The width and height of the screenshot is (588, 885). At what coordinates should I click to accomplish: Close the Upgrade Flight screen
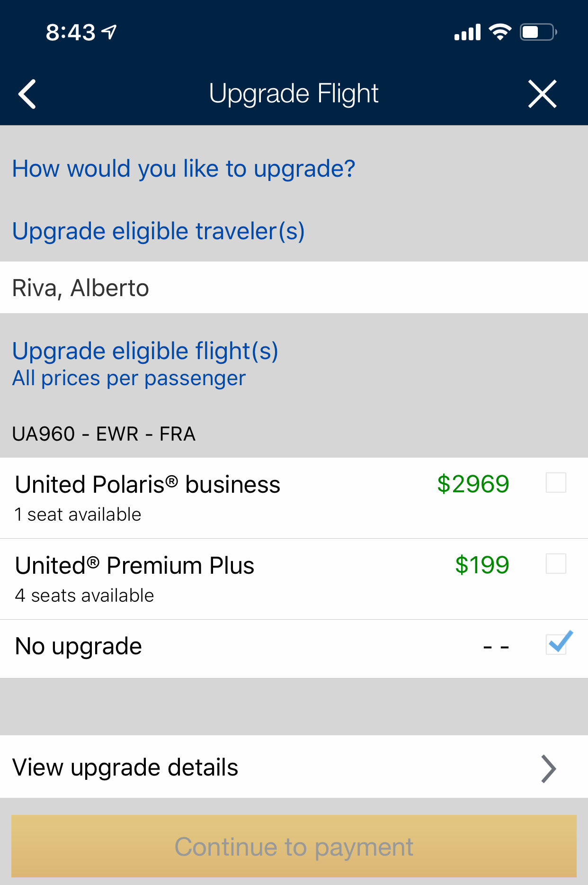pos(542,94)
